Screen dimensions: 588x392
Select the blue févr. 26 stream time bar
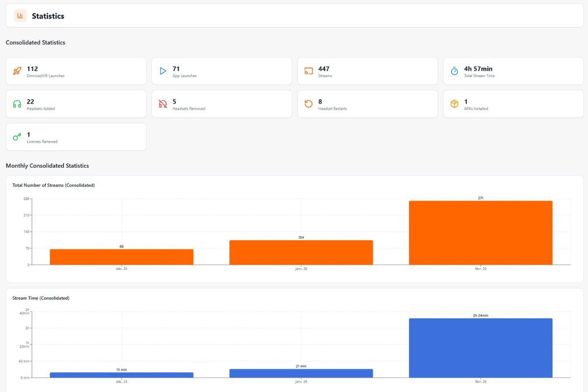[x=481, y=348]
